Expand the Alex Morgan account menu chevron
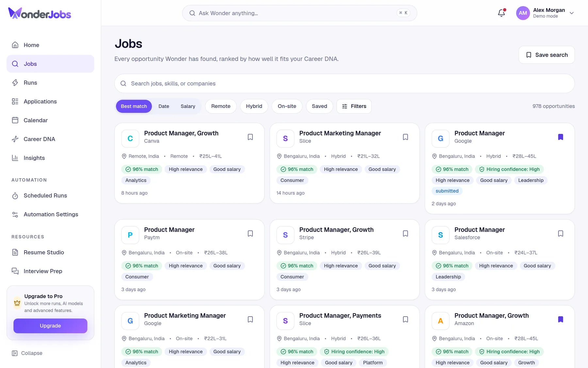The width and height of the screenshot is (588, 368). coord(572,13)
